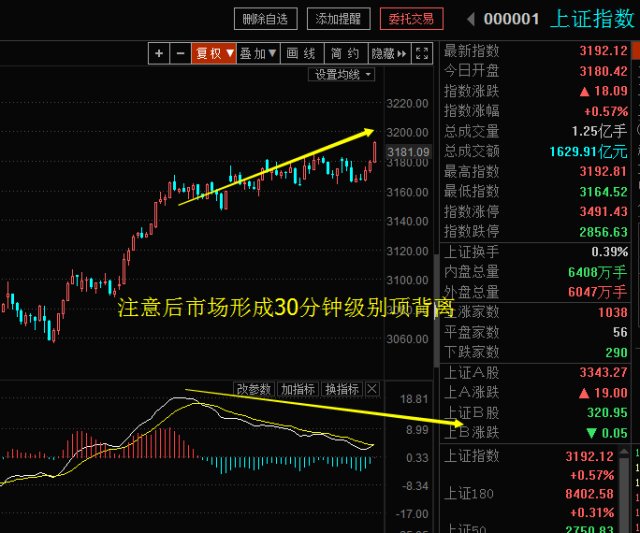Expand the 设置均线 moving average dropdown
The height and width of the screenshot is (533, 640).
tap(344, 74)
